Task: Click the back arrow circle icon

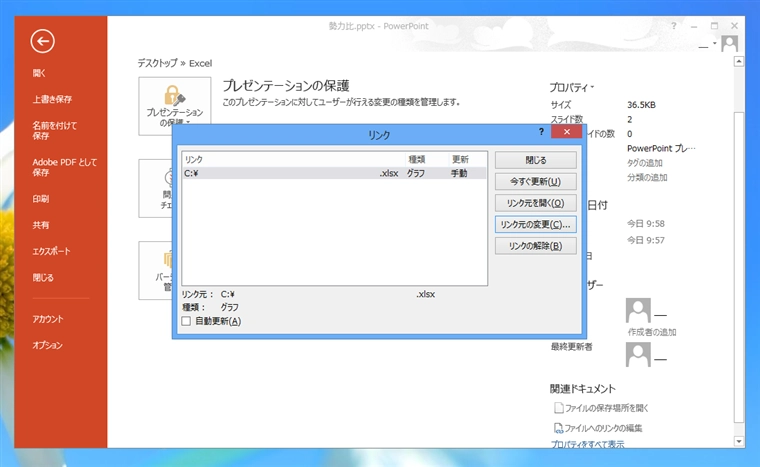Action: [43, 41]
